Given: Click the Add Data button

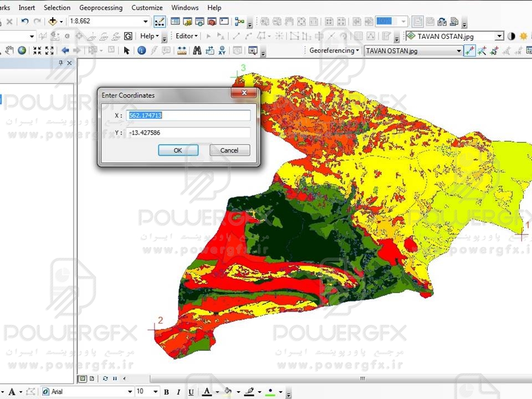Looking at the screenshot, I should coord(54,22).
